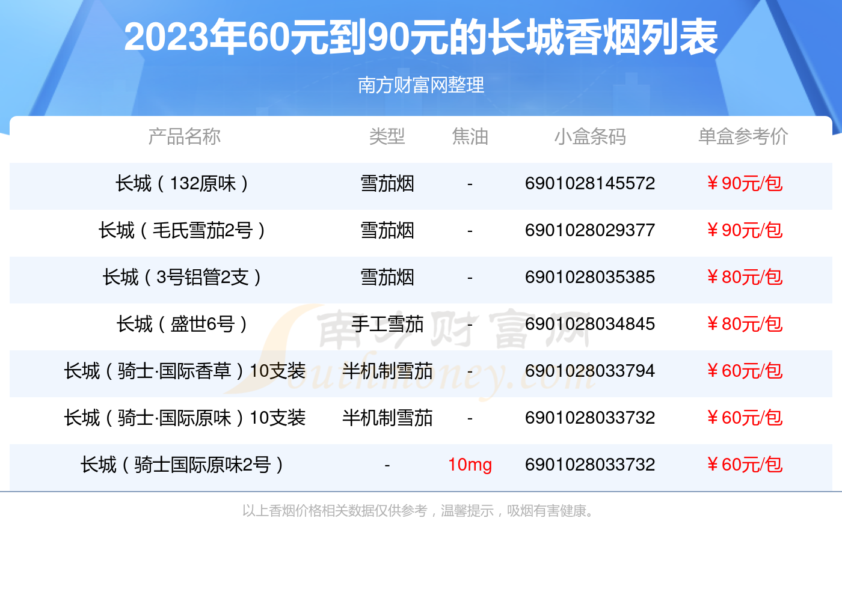Click barcode 6901028033794
Screen dimensions: 842x616
point(590,371)
